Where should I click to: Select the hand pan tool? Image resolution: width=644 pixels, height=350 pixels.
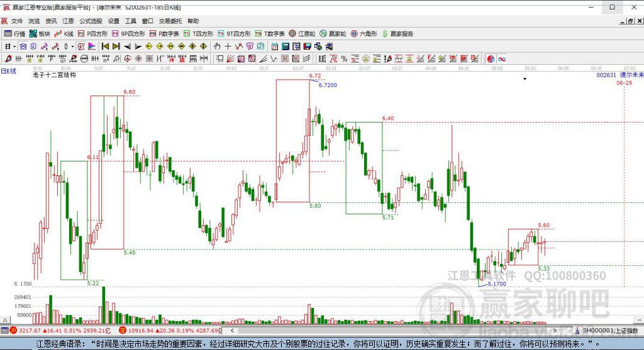click(217, 46)
